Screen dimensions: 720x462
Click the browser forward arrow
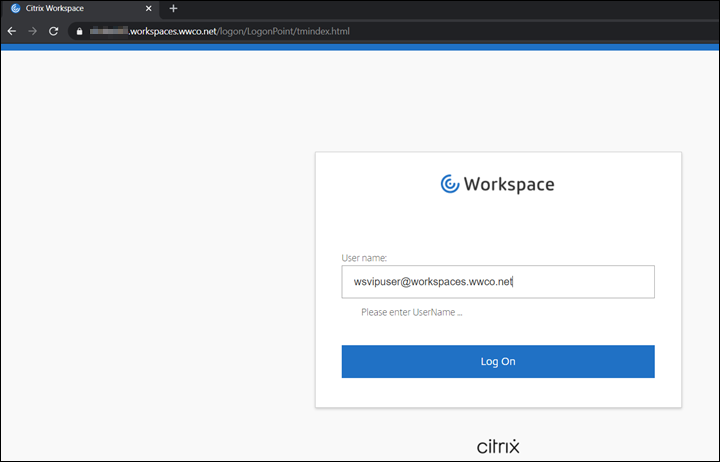(x=32, y=31)
